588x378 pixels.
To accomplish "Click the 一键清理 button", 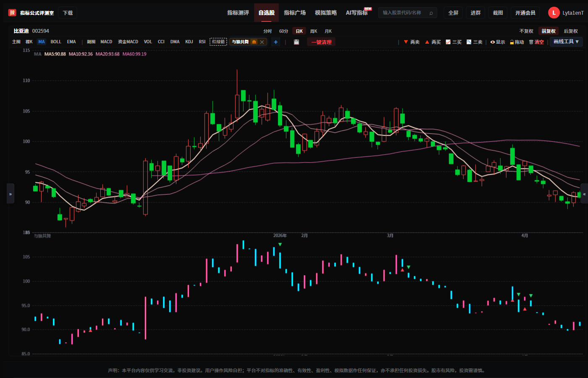I will tap(321, 42).
